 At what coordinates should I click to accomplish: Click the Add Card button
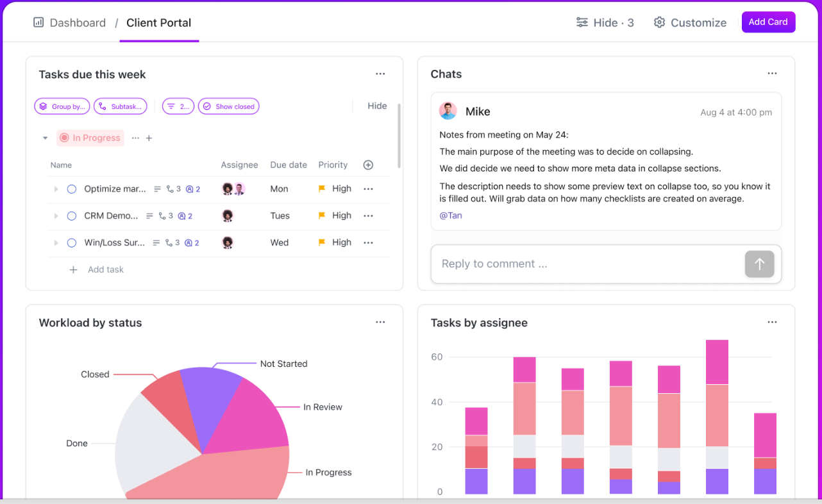coord(768,22)
